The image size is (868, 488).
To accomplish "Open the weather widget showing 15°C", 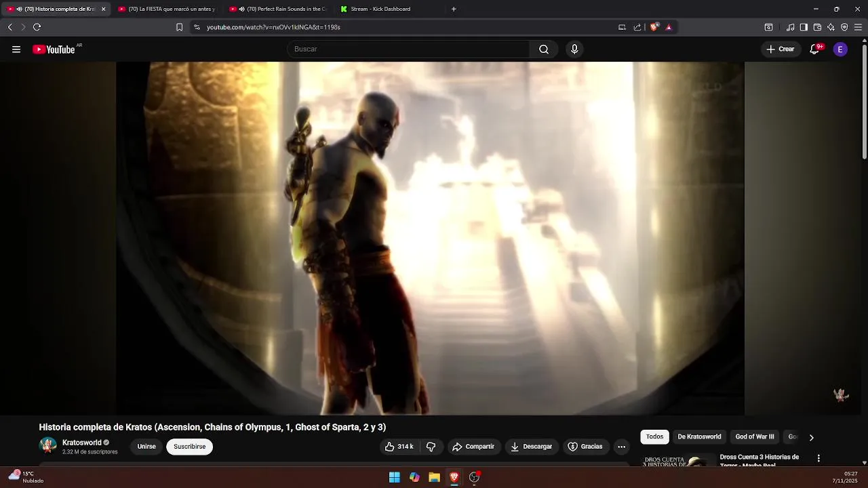I will [x=26, y=477].
